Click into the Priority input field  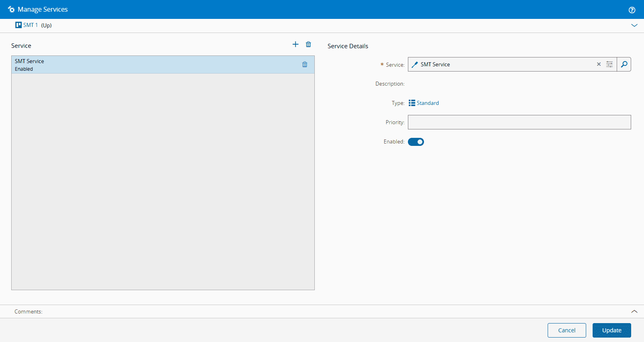519,122
